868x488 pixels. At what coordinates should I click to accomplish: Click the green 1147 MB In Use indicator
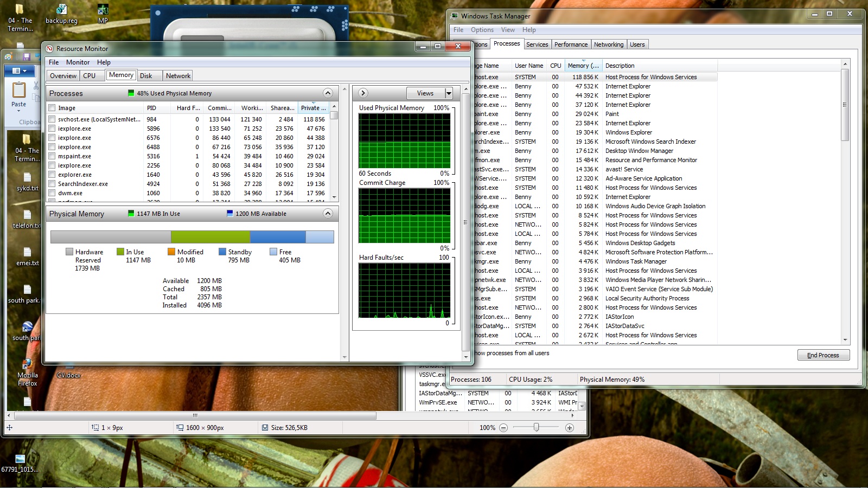tap(131, 214)
